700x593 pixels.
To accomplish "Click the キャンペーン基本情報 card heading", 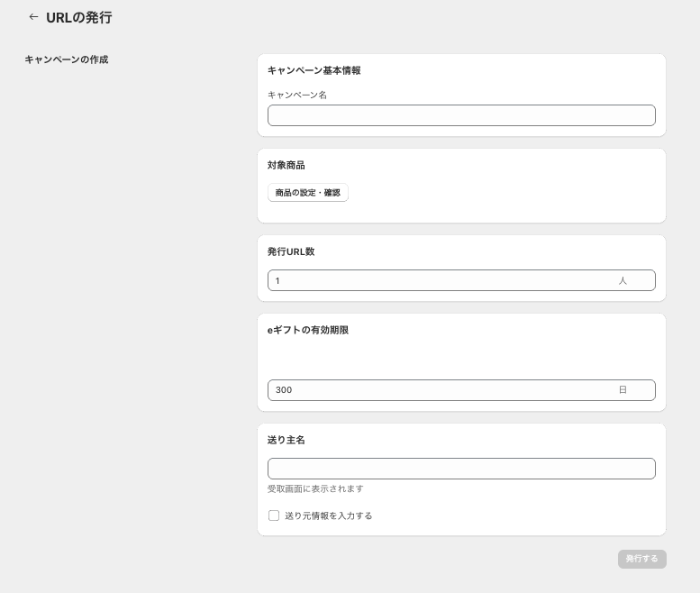I will 314,70.
